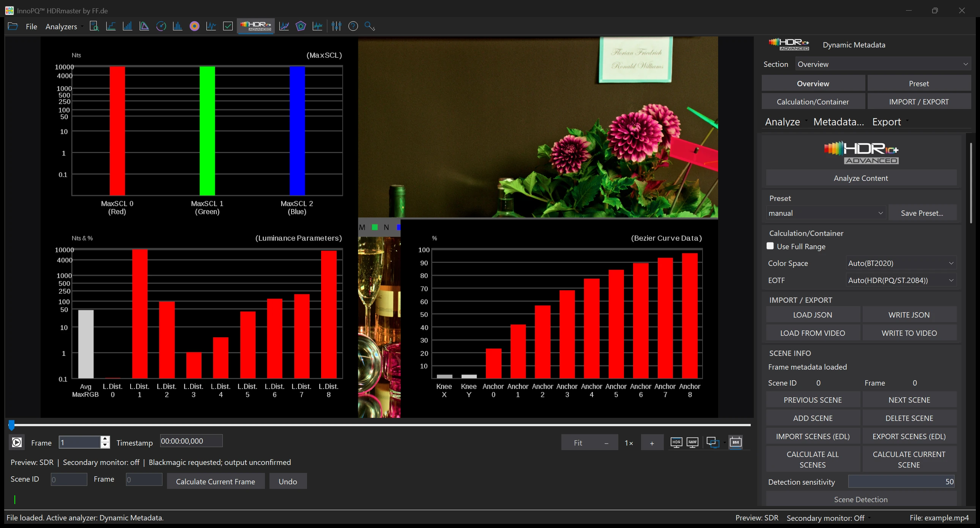Viewport: 980px width, 528px height.
Task: Click Save Preset... button
Action: coord(922,213)
